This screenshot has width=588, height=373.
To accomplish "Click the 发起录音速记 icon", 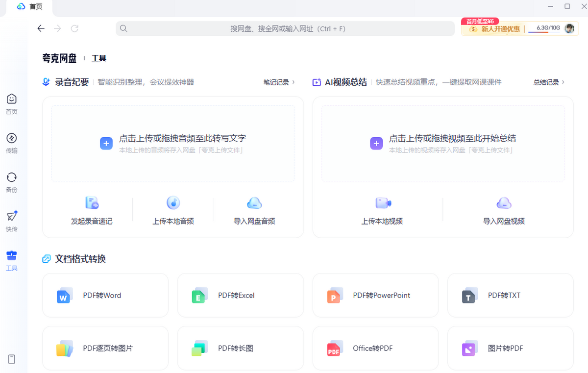I will coord(92,202).
